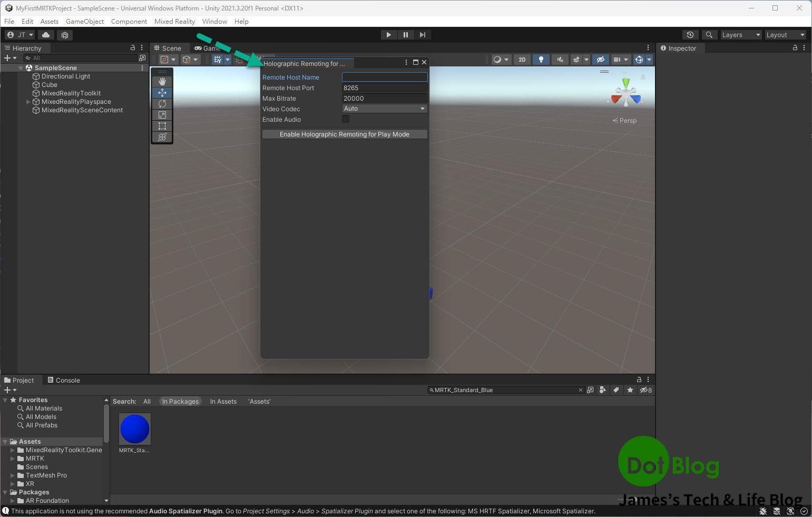812x517 pixels.
Task: Open the Mixed Reality menu
Action: [174, 22]
